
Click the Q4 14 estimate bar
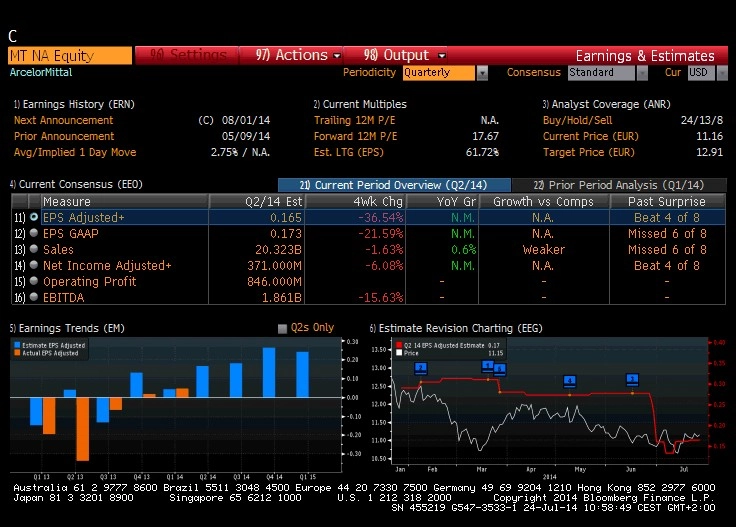pos(269,373)
